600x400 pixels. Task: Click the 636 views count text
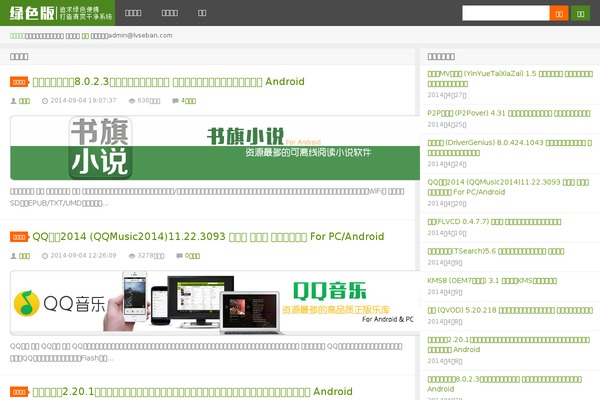point(149,101)
